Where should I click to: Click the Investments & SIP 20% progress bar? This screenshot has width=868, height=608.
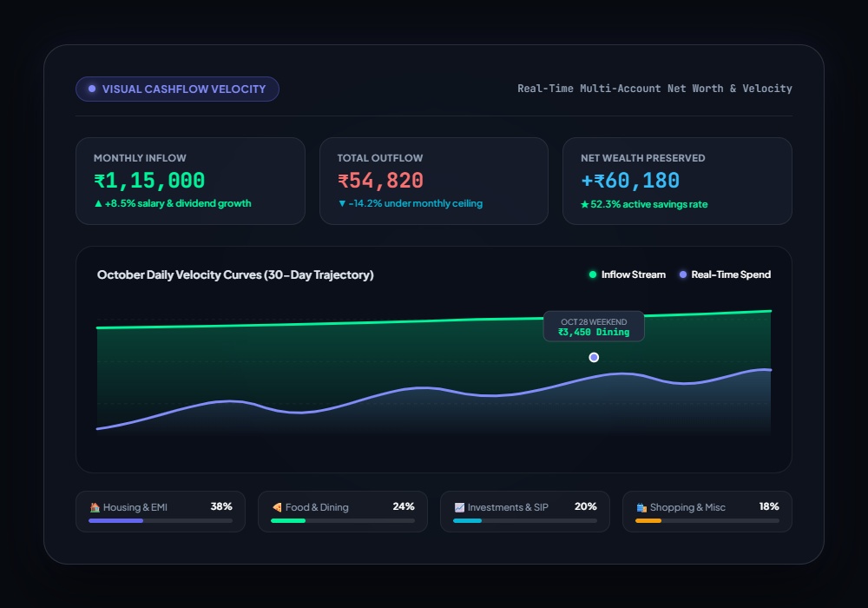(x=525, y=520)
